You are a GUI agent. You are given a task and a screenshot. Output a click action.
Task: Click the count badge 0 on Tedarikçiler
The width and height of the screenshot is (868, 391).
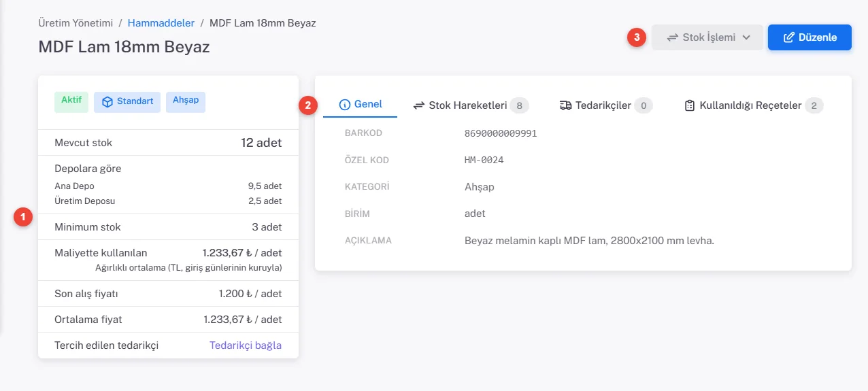[644, 105]
